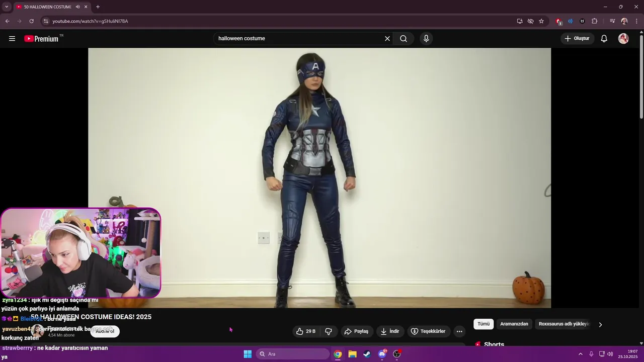Open Chrome three-dot menu

tap(636, 21)
